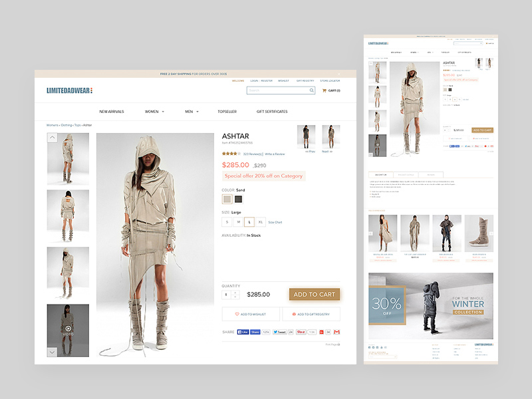Share product via Tweet button

(280, 331)
